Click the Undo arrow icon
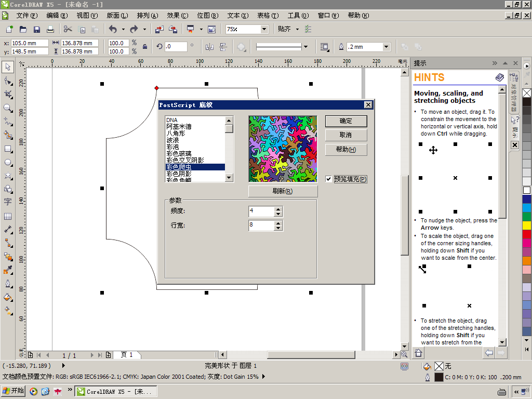The height and width of the screenshot is (399, 532). [113, 29]
